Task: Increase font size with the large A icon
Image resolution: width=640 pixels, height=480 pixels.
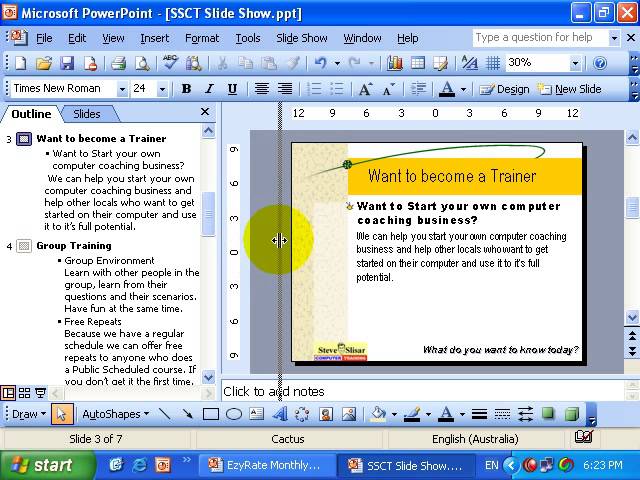Action: (x=365, y=89)
